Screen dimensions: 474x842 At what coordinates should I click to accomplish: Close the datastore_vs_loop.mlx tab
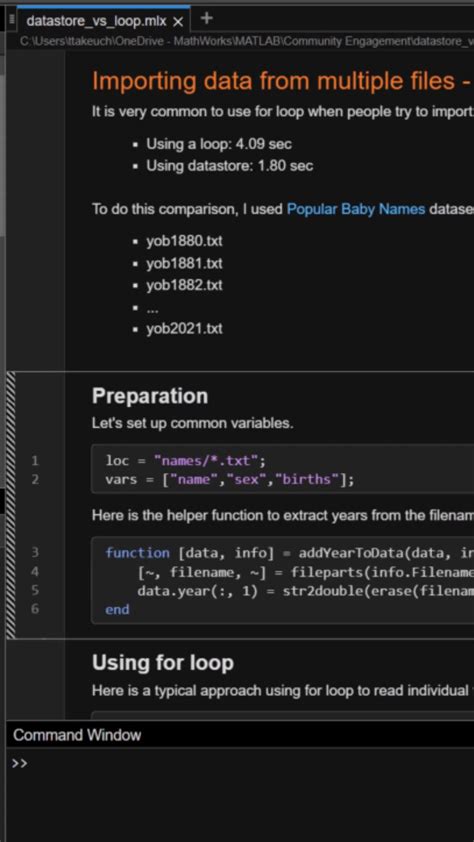click(x=178, y=21)
